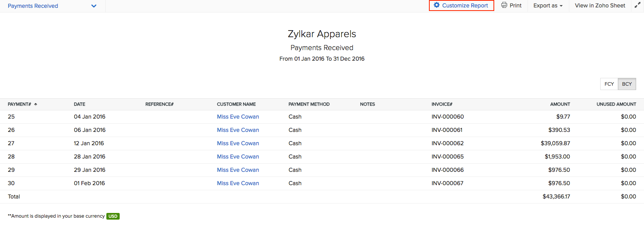Click the USD currency badge
The image size is (644, 229).
click(x=113, y=216)
